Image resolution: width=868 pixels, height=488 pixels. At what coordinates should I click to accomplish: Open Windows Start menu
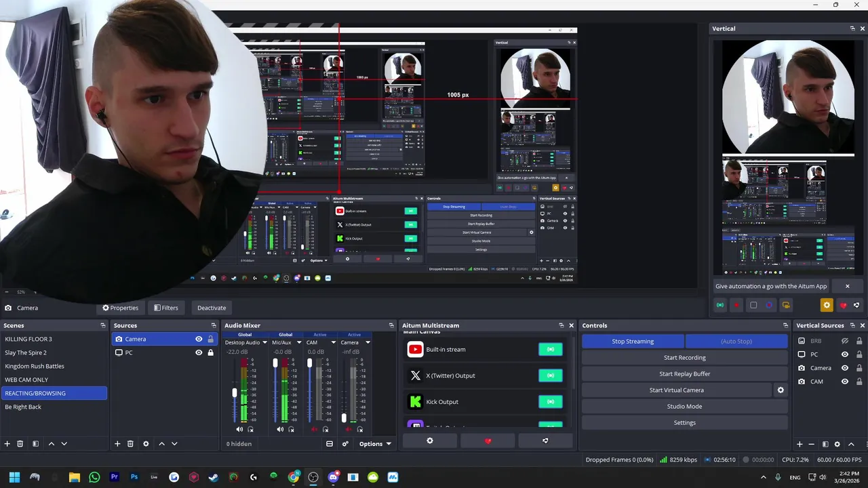(14, 477)
